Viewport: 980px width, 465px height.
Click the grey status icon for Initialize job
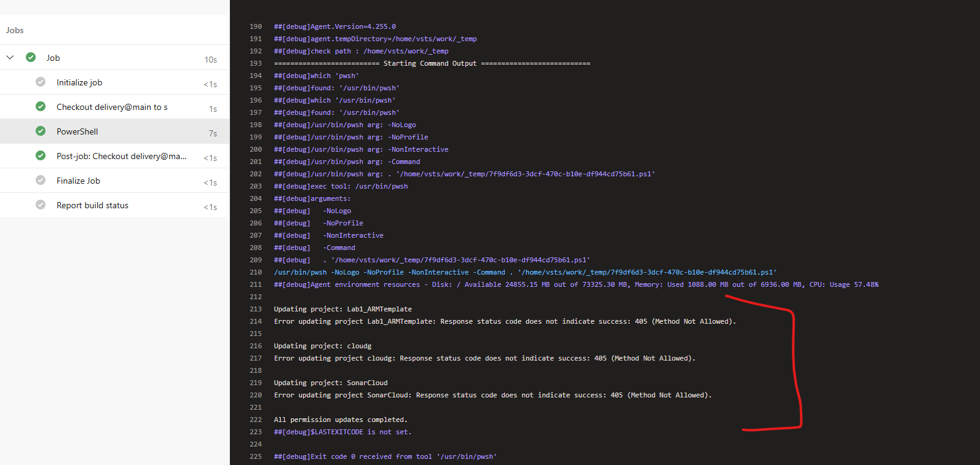click(x=41, y=82)
